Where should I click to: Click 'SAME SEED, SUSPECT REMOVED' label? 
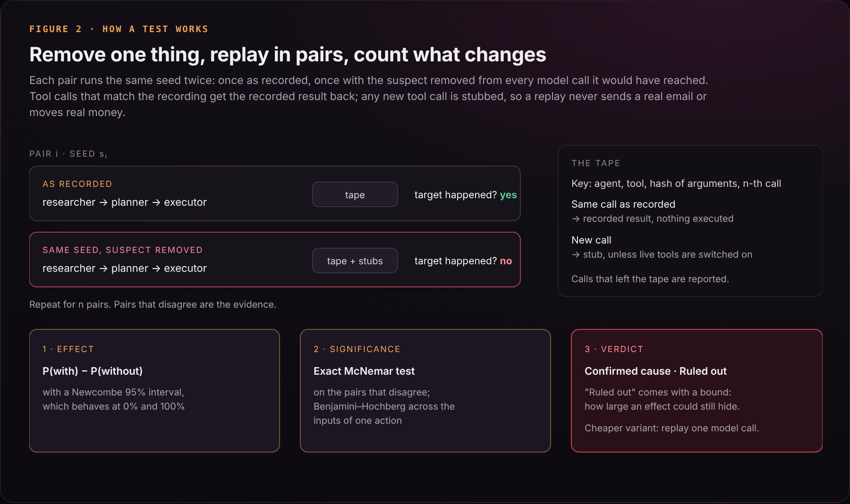tap(122, 250)
